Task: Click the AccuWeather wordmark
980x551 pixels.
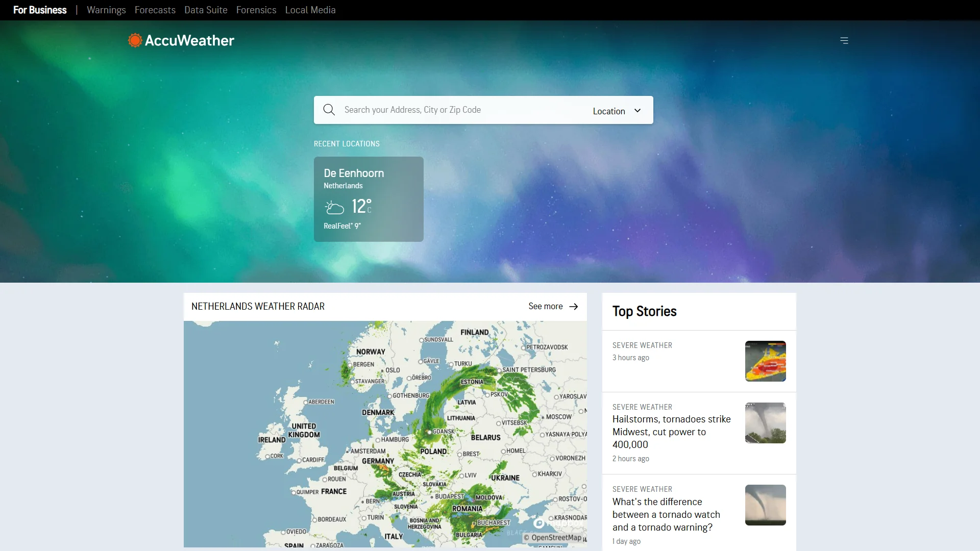Action: [189, 40]
